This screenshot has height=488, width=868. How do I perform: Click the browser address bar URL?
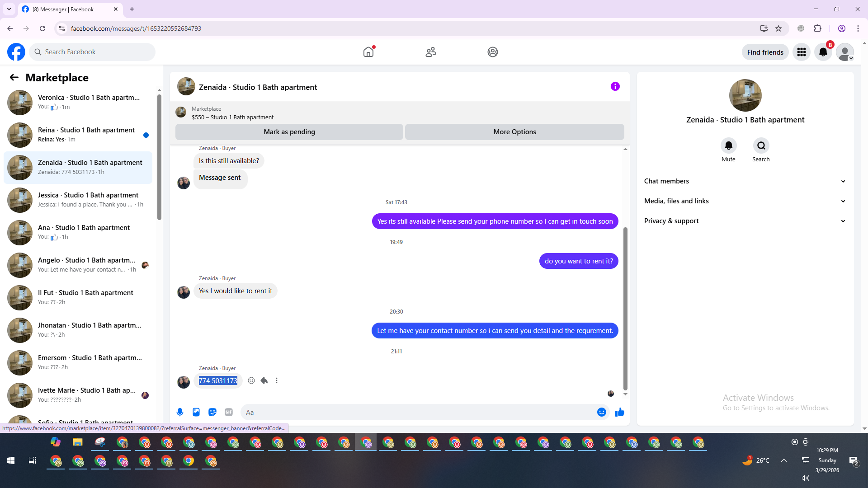136,28
